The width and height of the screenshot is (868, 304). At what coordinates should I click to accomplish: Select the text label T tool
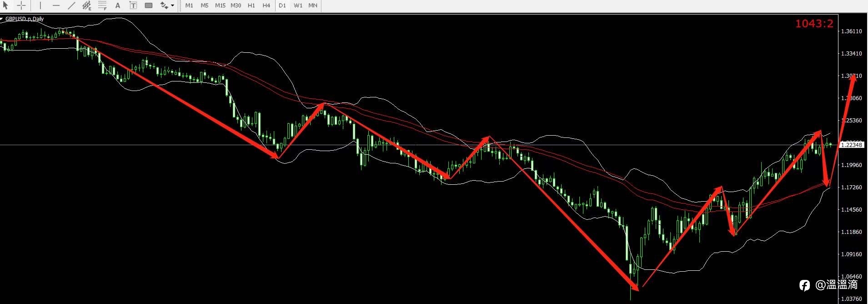(x=133, y=5)
